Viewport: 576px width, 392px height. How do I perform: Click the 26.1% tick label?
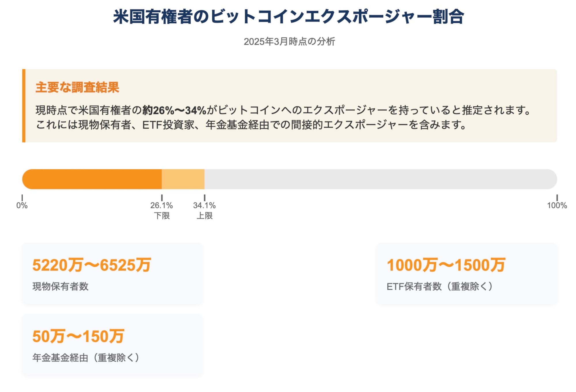tap(162, 205)
